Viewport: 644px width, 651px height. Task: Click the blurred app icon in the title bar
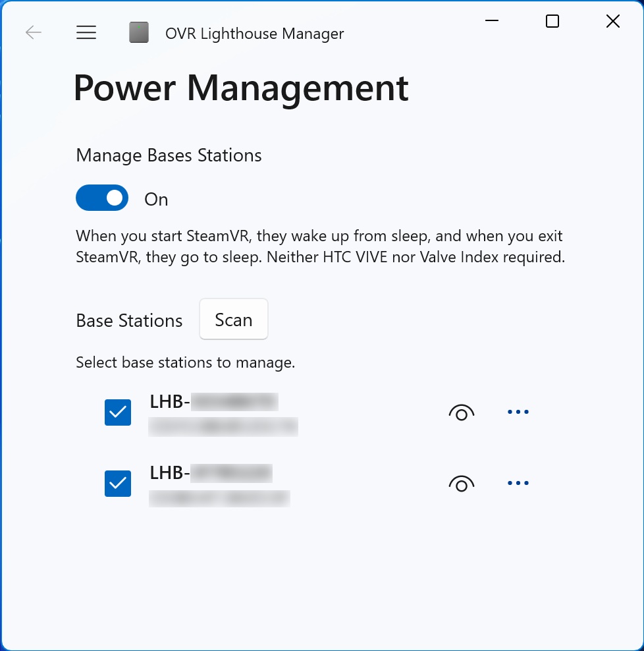(138, 32)
